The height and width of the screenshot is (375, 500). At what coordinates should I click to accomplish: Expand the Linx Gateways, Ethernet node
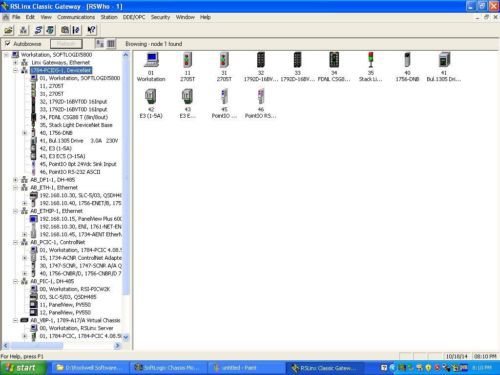tap(15, 62)
